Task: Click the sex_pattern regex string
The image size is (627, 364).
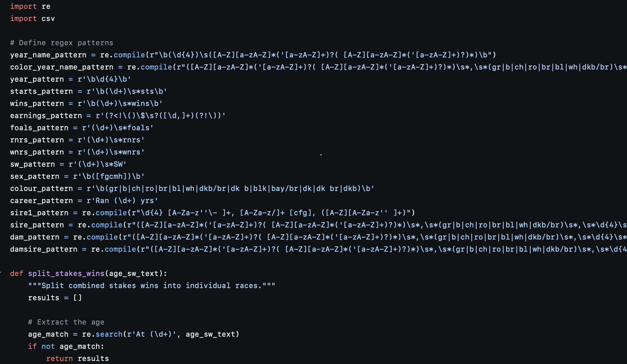Action: coord(109,176)
